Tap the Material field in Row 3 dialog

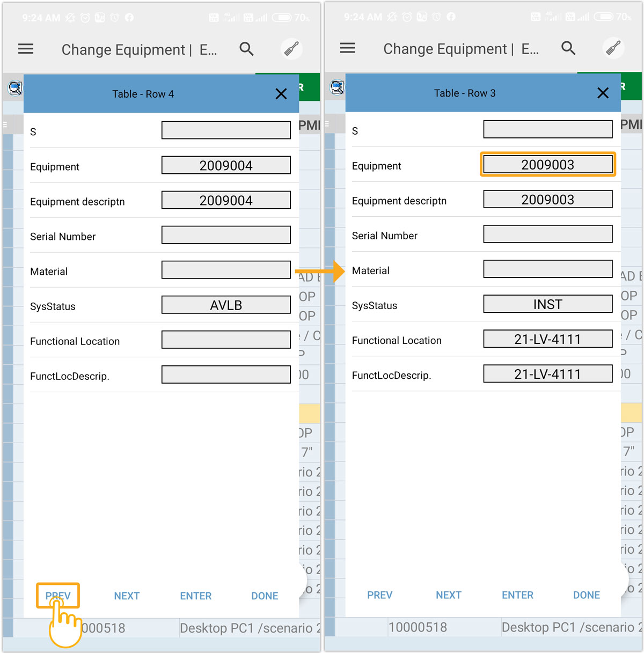click(547, 269)
